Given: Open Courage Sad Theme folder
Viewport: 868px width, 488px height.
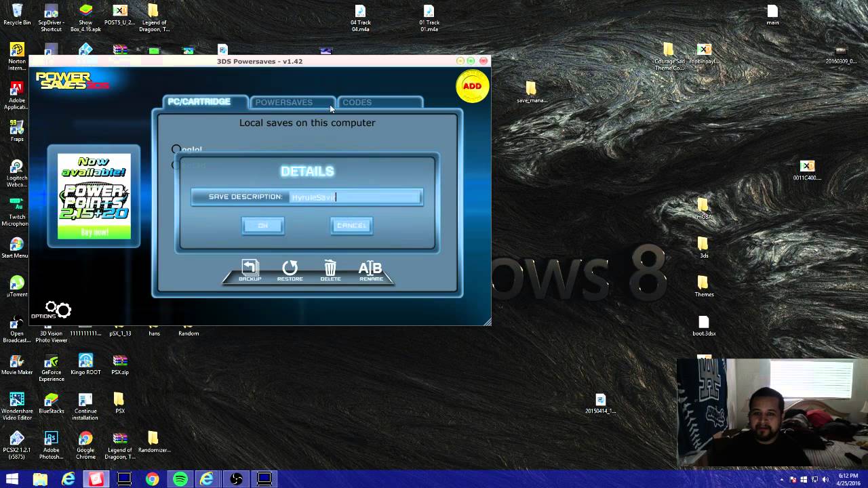Looking at the screenshot, I should coord(669,56).
